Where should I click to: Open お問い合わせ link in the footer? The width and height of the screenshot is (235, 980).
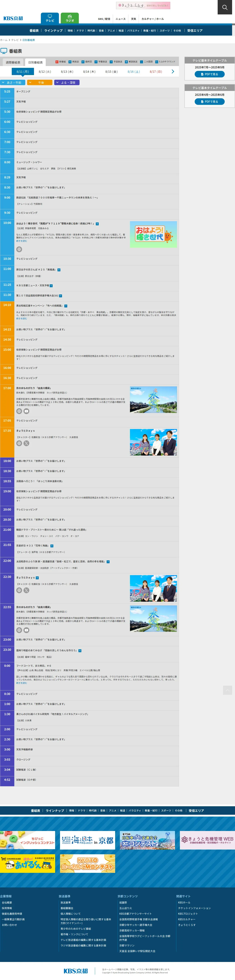9,925
